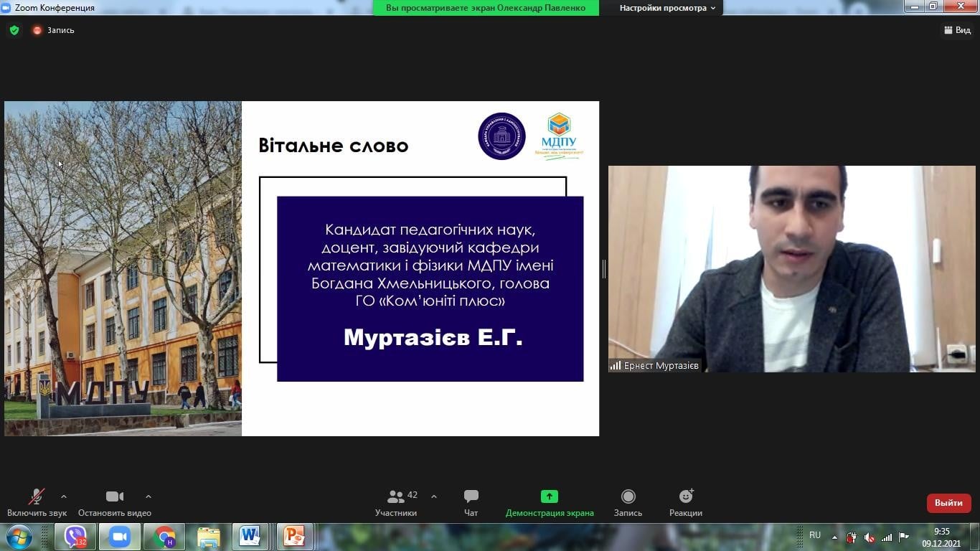The image size is (980, 551).
Task: Toggle system volume icon in tray
Action: (x=869, y=537)
